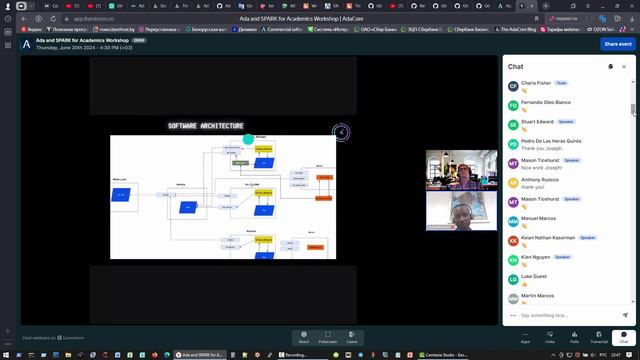Click the Livestorm link in 'Host webinars on'
This screenshot has width=640, height=360.
[71, 338]
